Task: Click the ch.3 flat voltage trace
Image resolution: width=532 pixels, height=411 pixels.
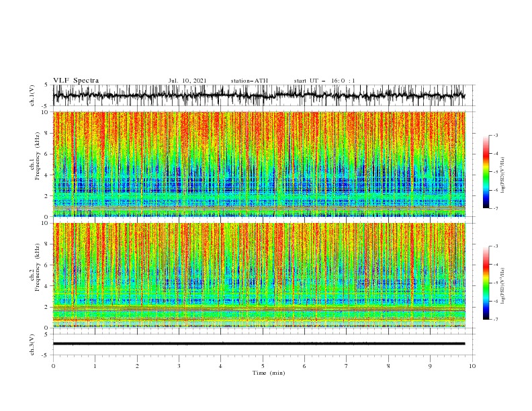Action: click(259, 344)
